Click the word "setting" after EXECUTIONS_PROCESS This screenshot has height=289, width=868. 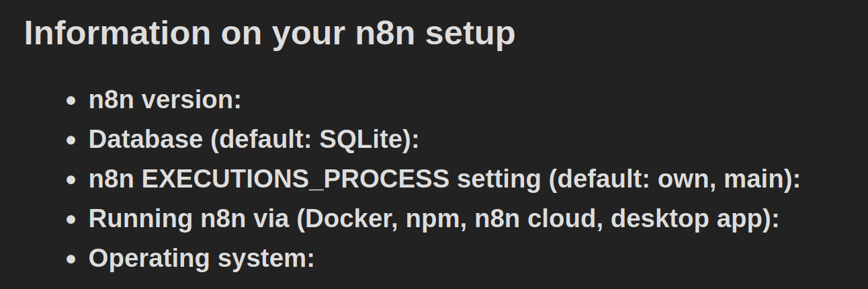click(498, 179)
